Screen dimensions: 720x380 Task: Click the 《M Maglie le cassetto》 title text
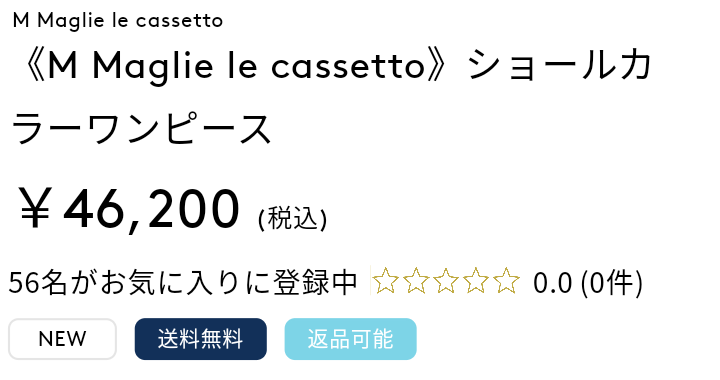tap(234, 66)
